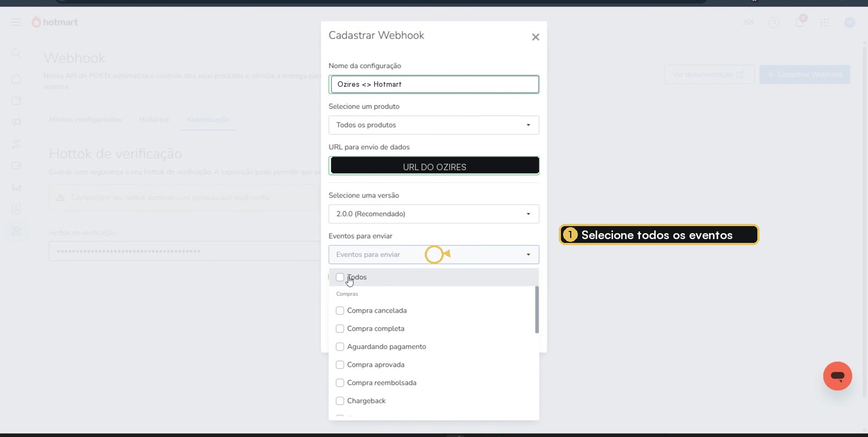This screenshot has width=868, height=437.
Task: Open the apps grid icon in the header
Action: (x=825, y=22)
